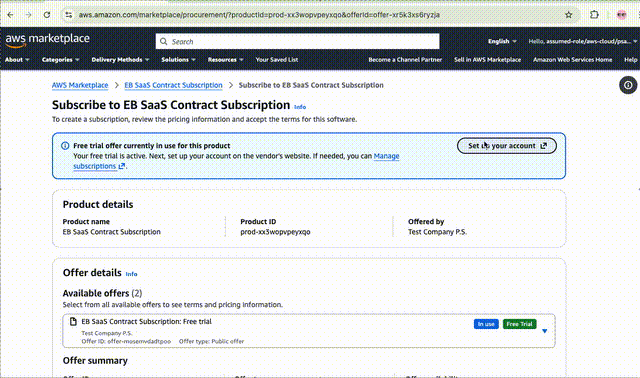640x378 pixels.
Task: Click the free trial info alert icon
Action: pos(65,146)
